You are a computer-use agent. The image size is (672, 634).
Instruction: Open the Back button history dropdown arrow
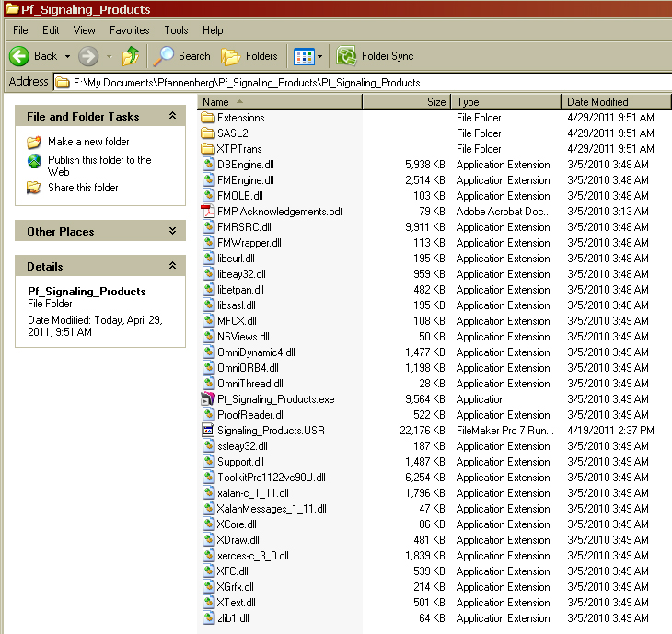(x=68, y=57)
